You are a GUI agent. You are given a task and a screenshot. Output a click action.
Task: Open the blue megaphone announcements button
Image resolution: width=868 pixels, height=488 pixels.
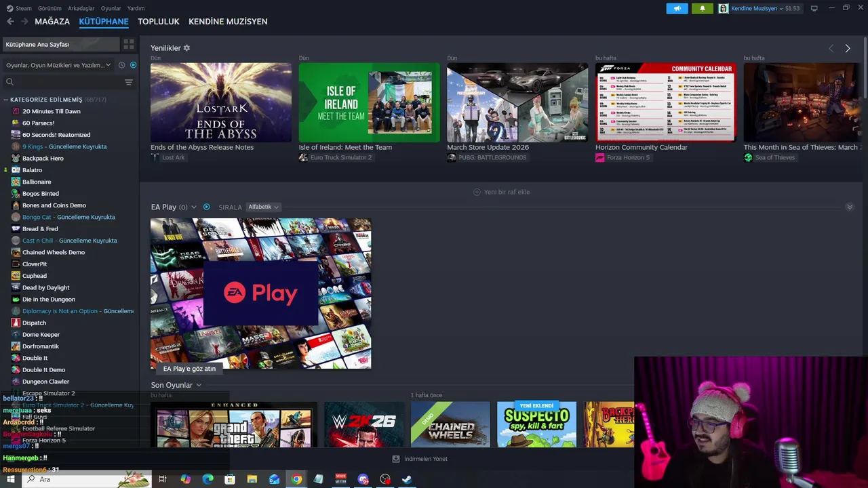point(677,8)
